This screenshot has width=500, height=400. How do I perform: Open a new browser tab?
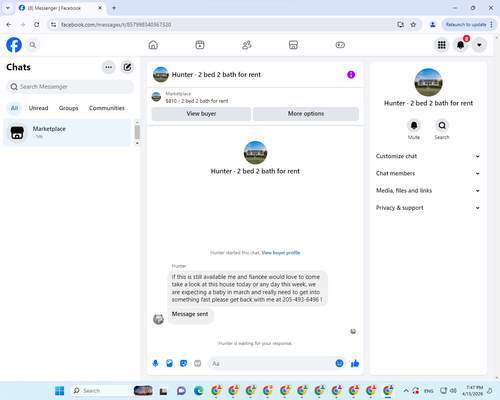114,8
